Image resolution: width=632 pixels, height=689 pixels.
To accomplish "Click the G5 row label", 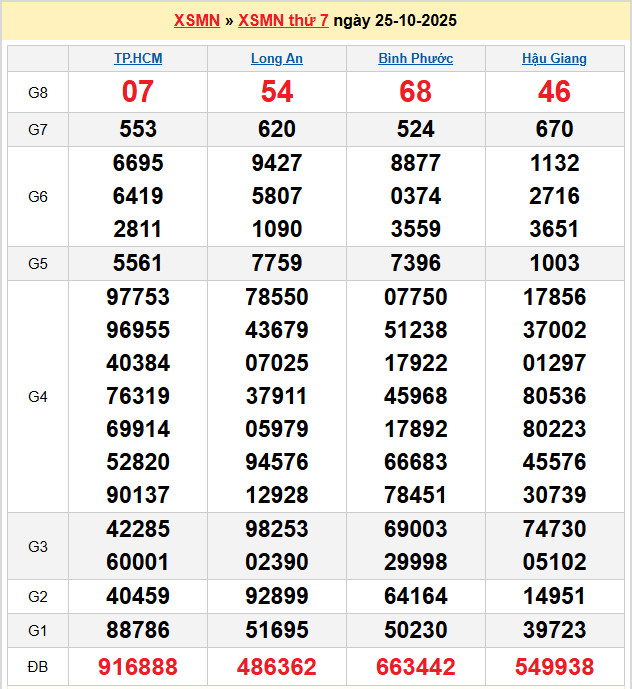I will pyautogui.click(x=38, y=264).
